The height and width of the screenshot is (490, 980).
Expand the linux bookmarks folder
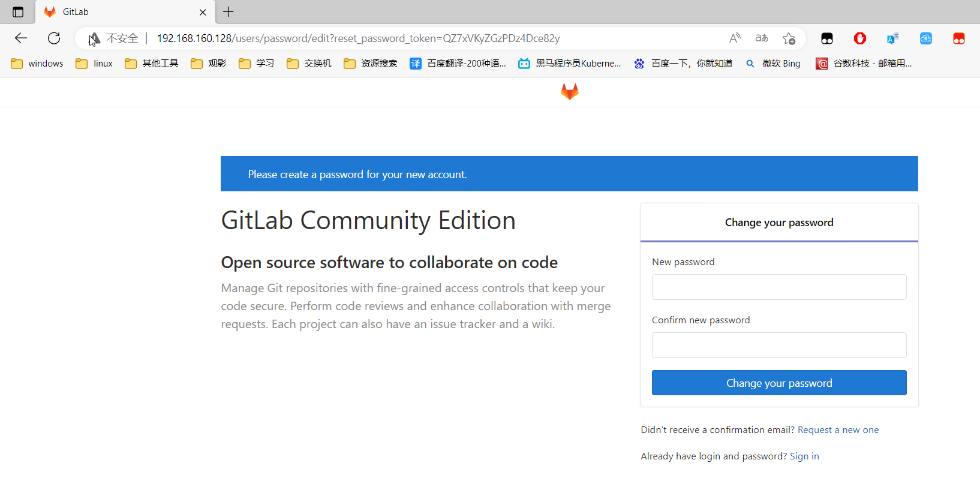[x=95, y=64]
